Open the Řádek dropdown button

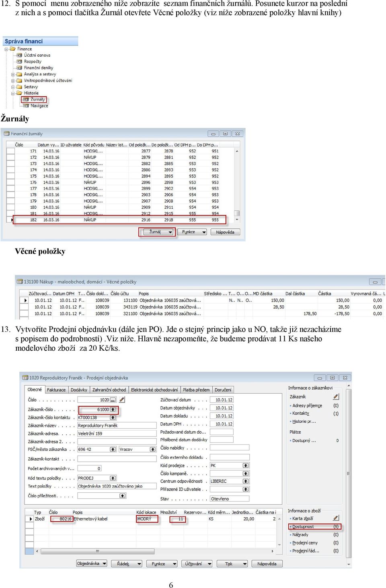127,564
